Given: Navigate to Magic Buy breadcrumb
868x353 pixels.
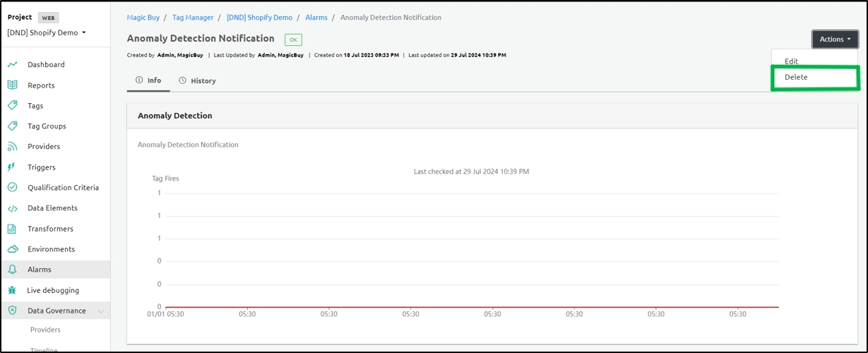Looking at the screenshot, I should tap(143, 18).
